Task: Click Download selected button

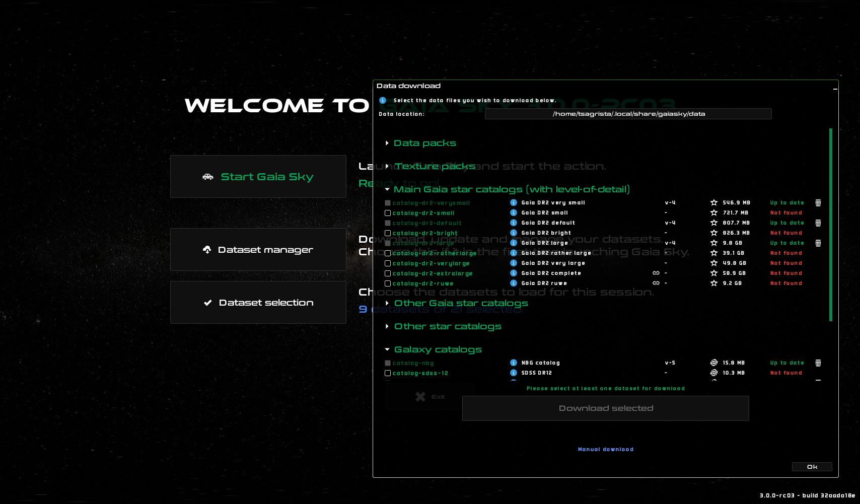Action: tap(606, 408)
